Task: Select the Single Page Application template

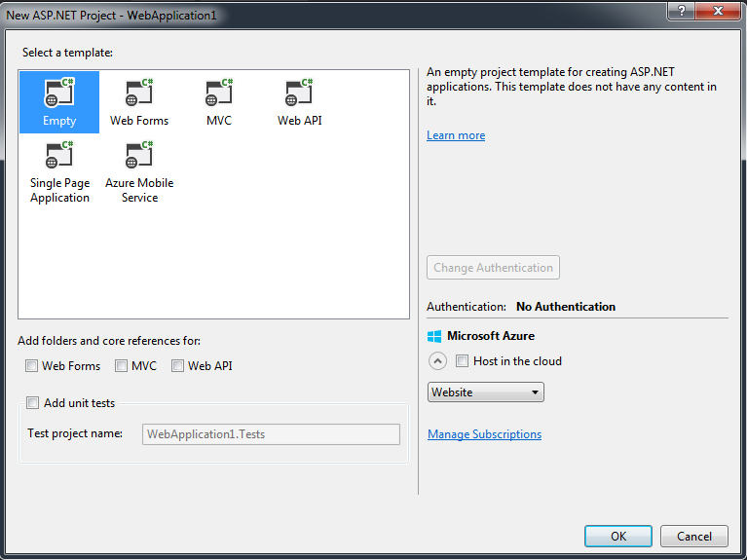Action: pyautogui.click(x=59, y=172)
